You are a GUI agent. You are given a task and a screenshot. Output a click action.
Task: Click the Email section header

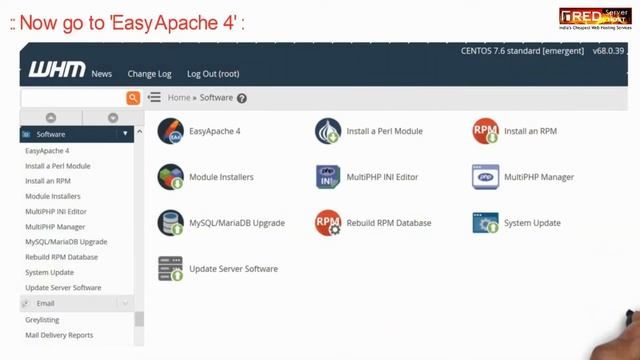point(76,303)
